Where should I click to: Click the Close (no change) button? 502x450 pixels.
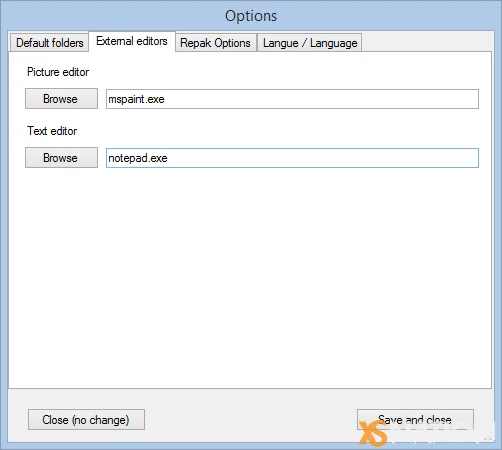tap(86, 420)
